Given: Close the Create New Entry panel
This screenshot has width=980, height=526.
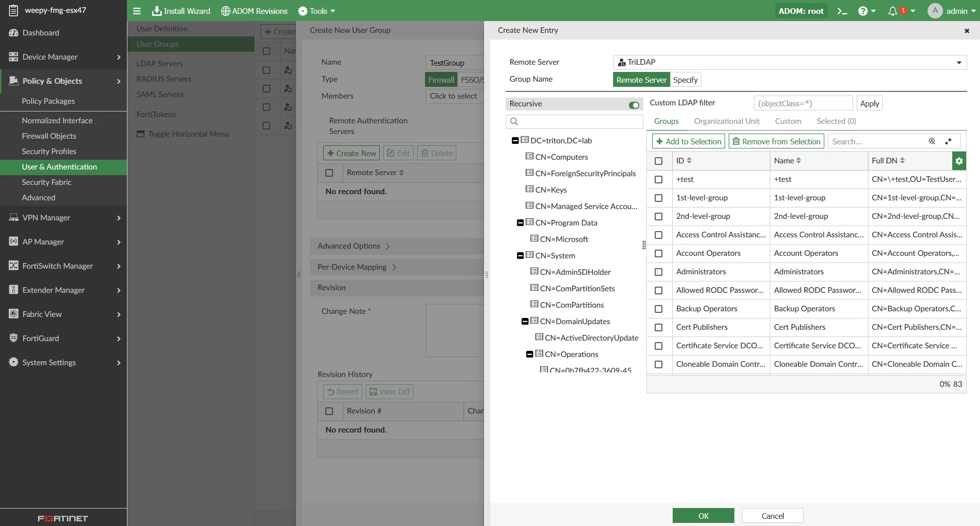Looking at the screenshot, I should click(x=967, y=31).
